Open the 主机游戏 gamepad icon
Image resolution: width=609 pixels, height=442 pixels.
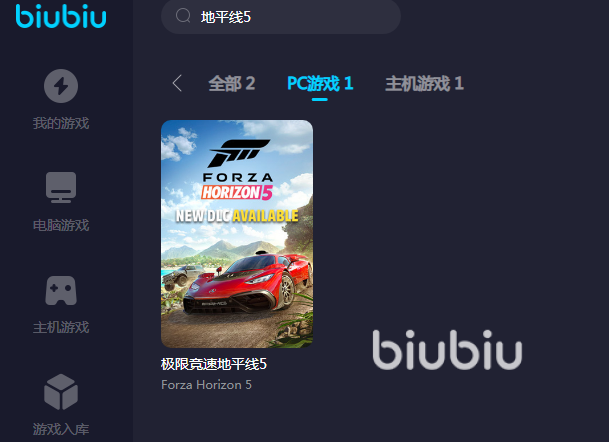click(x=61, y=291)
